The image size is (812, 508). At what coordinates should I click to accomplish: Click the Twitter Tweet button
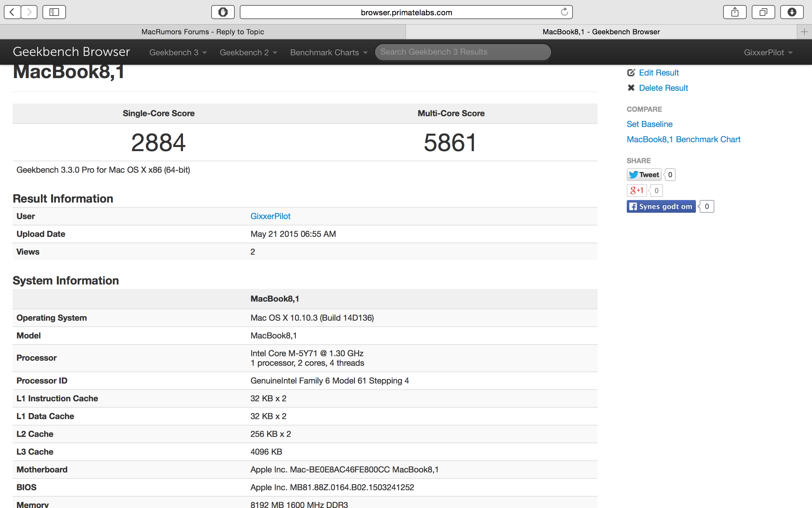click(644, 175)
